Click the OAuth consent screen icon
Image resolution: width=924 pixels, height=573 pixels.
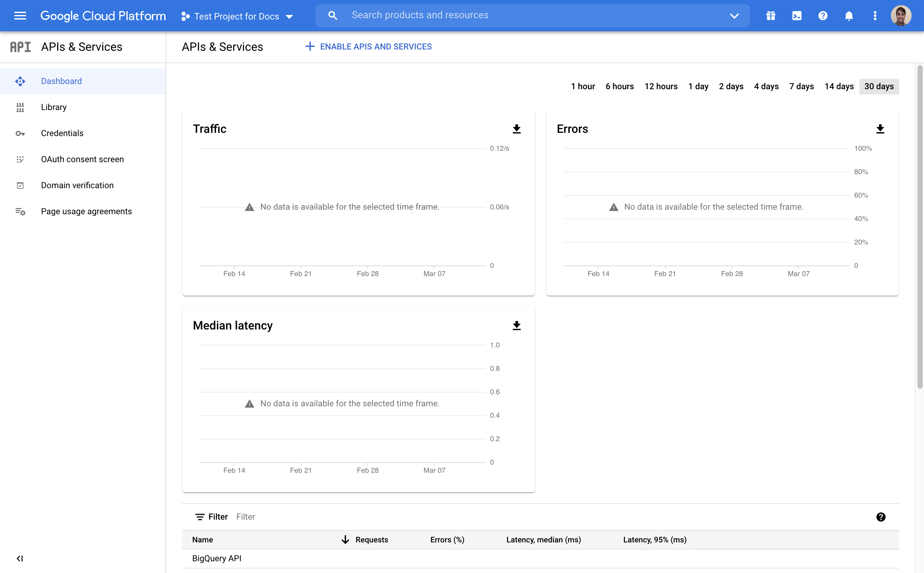[x=20, y=159]
